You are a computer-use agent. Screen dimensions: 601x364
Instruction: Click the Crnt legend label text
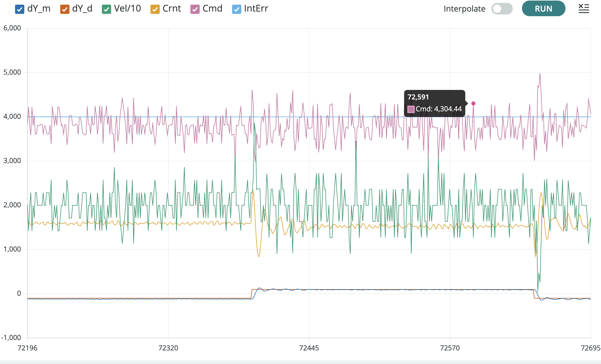click(x=172, y=9)
